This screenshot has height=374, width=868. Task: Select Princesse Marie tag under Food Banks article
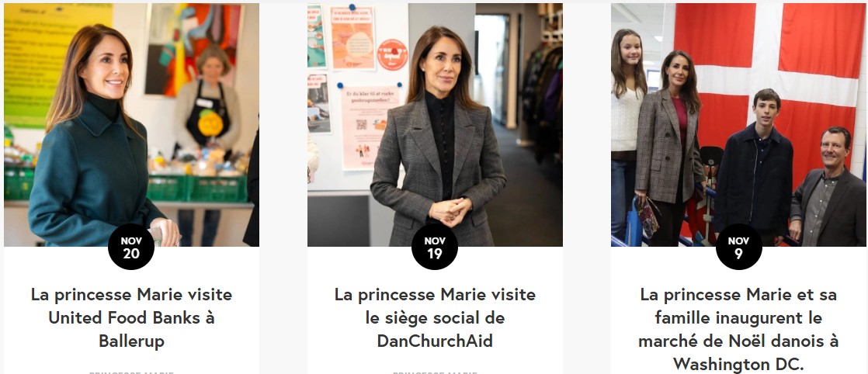tap(131, 372)
